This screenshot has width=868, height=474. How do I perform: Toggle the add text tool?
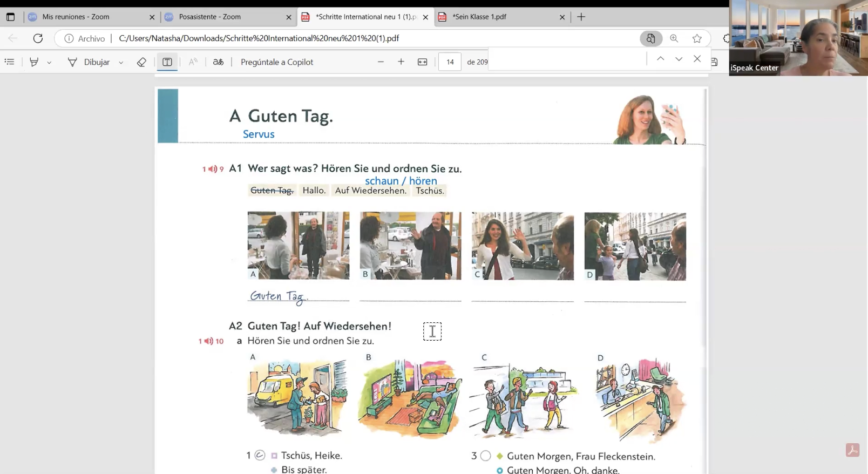tap(167, 62)
